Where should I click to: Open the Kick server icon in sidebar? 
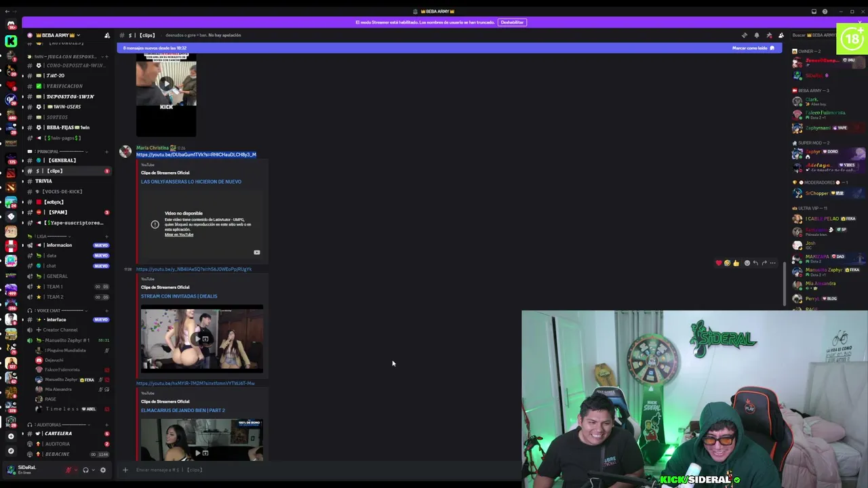tap(11, 41)
